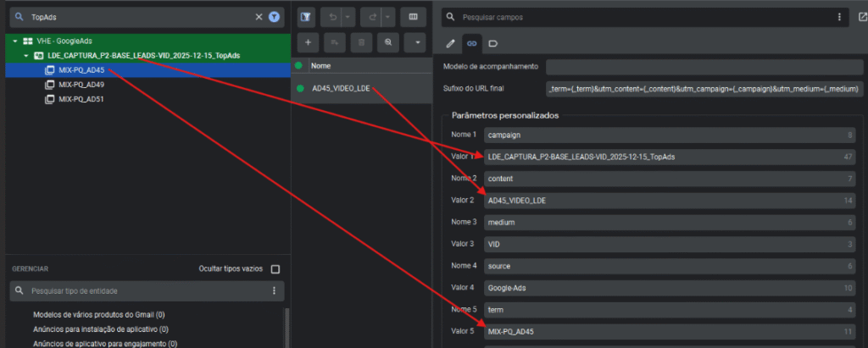The width and height of the screenshot is (868, 348).
Task: Open the more-actions dropdown arrow in toolbar
Action: click(x=416, y=41)
